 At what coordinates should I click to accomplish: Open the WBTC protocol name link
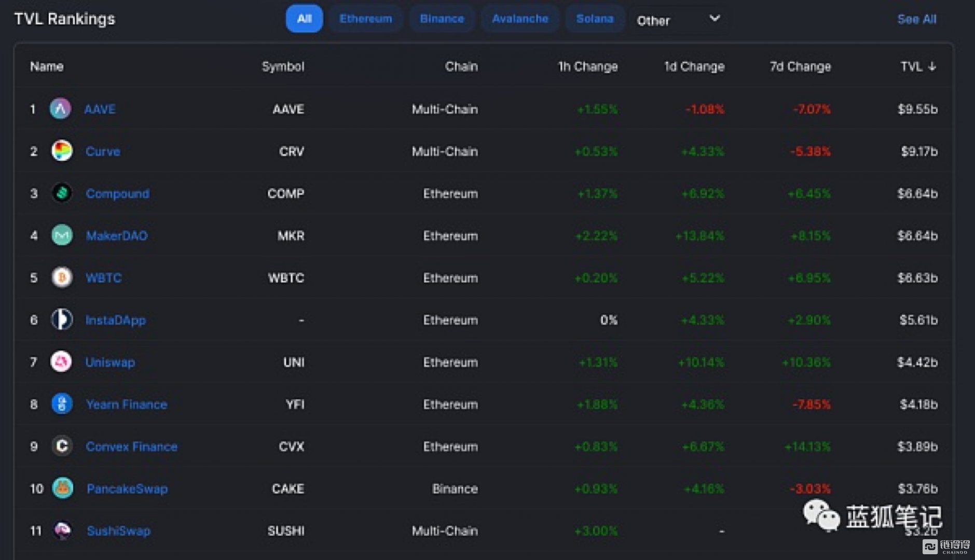coord(104,278)
